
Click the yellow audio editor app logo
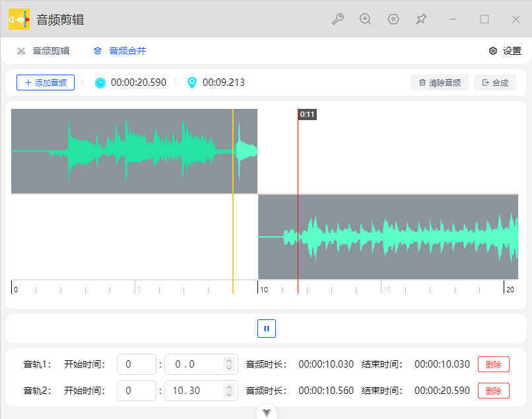point(19,19)
